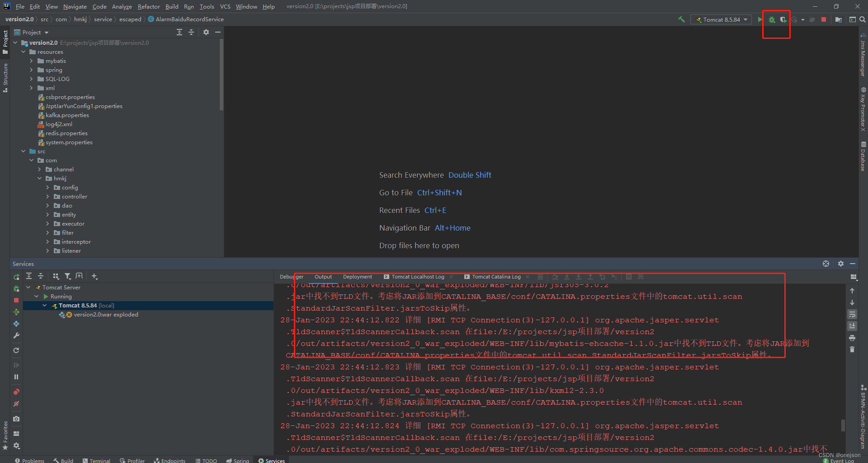868x463 pixels.
Task: Open the Problems tool window button
Action: [29, 460]
